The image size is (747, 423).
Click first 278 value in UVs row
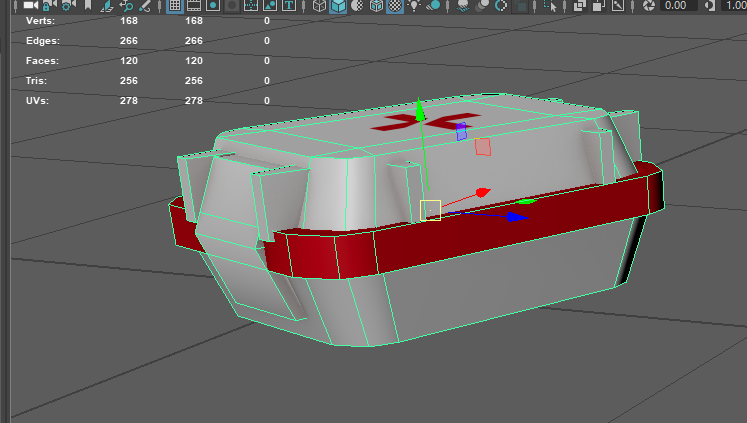point(129,101)
